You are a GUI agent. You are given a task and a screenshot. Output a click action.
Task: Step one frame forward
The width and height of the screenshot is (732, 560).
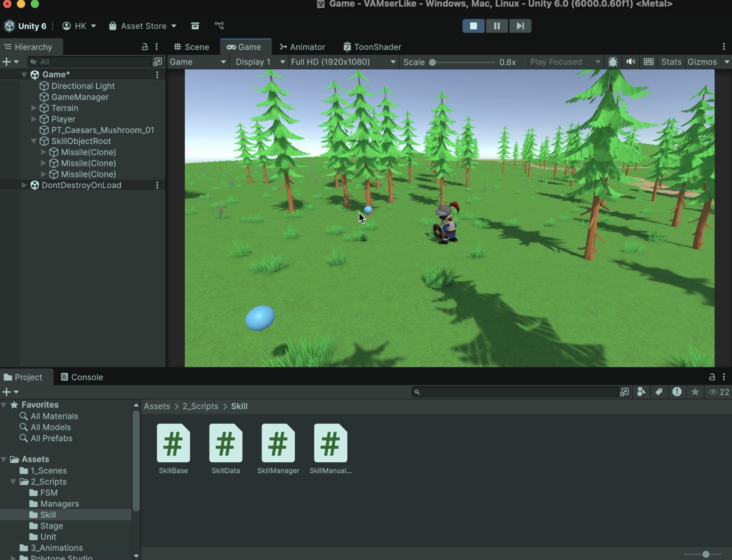[520, 26]
